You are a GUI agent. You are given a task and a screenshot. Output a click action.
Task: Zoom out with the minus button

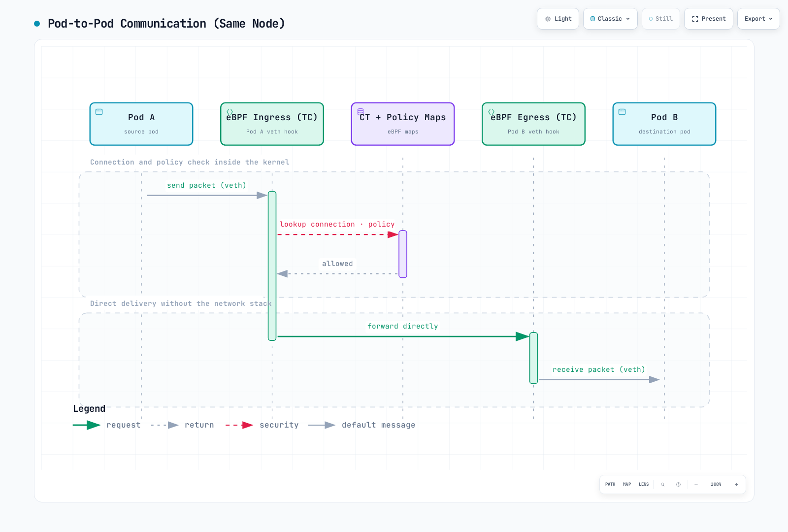(x=696, y=484)
